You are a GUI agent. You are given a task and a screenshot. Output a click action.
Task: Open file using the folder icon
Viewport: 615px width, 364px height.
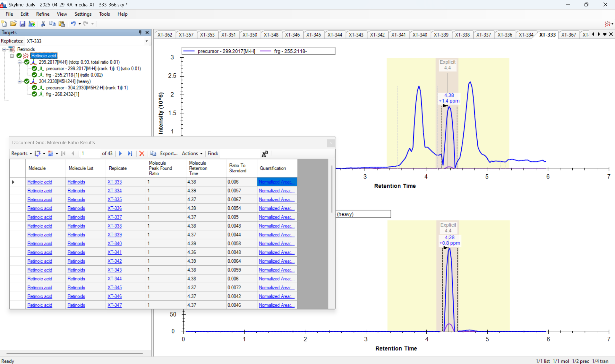pos(13,24)
